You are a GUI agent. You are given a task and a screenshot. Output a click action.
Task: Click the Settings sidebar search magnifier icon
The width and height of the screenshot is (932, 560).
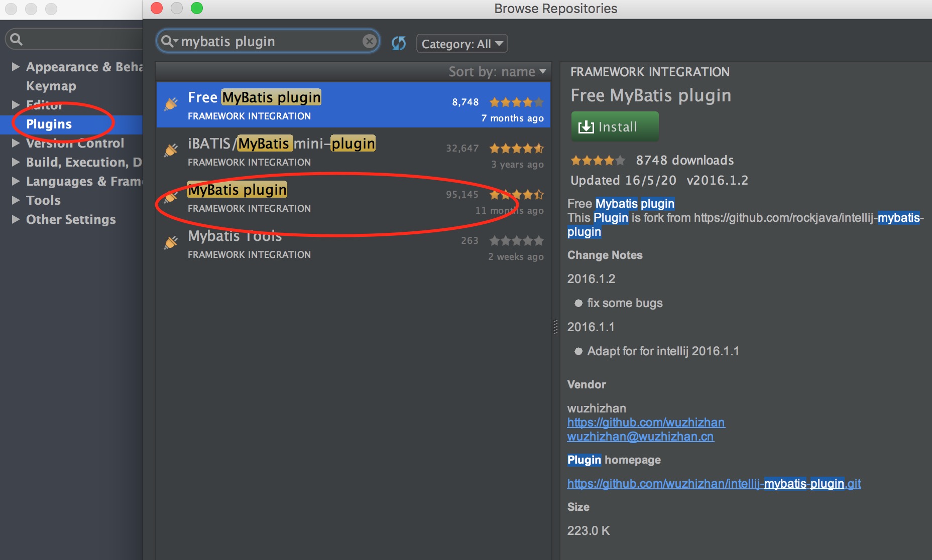click(x=16, y=39)
